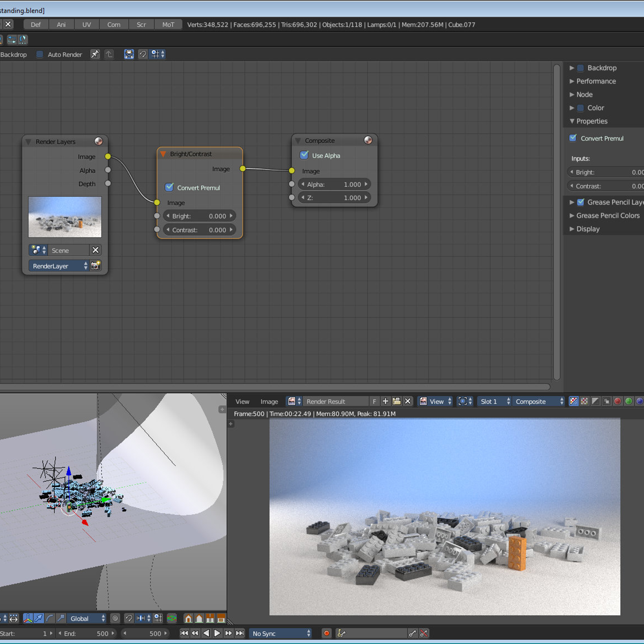644x644 pixels.
Task: Click the Render Layers node preview sphere icon
Action: tap(98, 141)
